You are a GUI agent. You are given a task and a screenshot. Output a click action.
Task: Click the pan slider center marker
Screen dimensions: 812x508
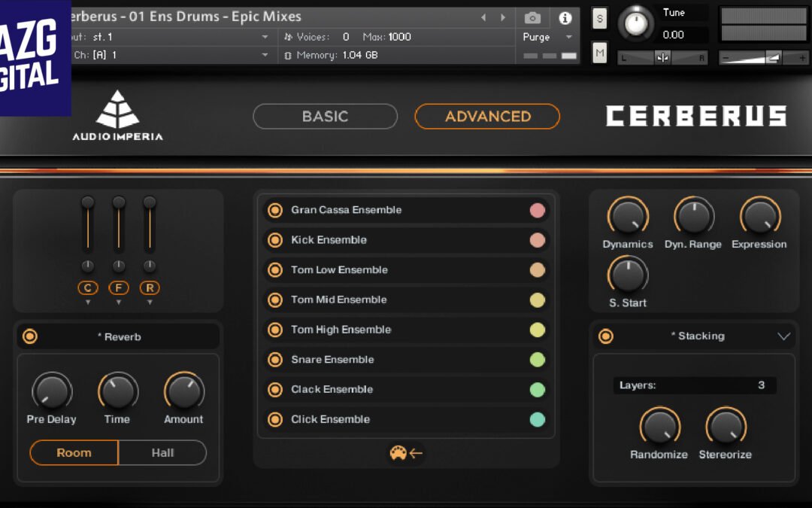pyautogui.click(x=662, y=57)
